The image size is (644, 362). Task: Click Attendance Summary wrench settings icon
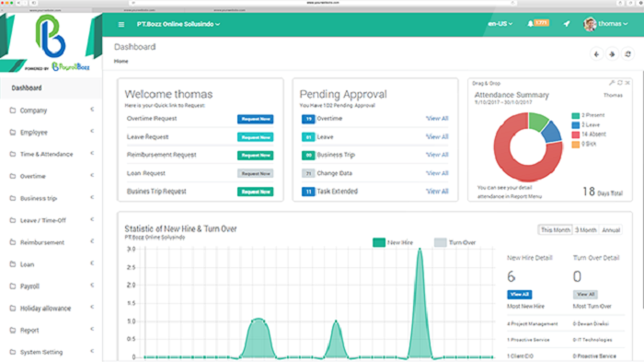pyautogui.click(x=612, y=83)
